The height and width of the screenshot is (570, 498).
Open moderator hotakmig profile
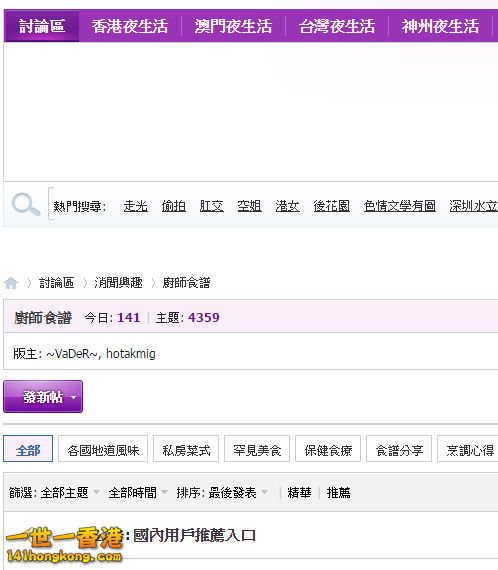pyautogui.click(x=130, y=353)
